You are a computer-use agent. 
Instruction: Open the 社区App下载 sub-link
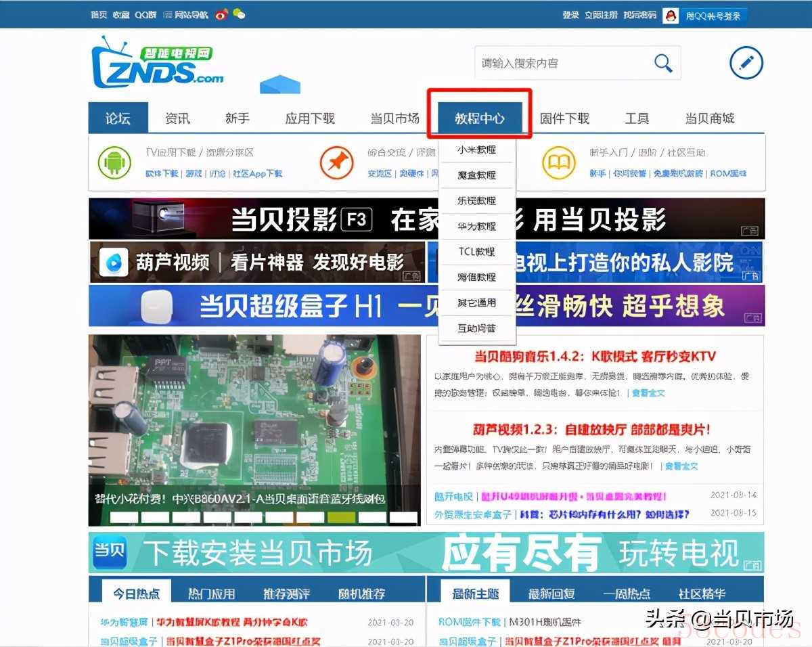(257, 174)
